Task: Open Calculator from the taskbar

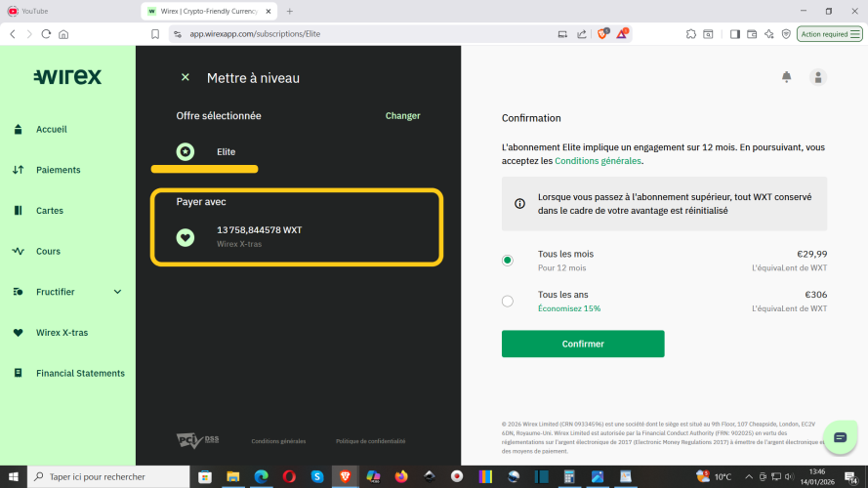Action: (569, 476)
